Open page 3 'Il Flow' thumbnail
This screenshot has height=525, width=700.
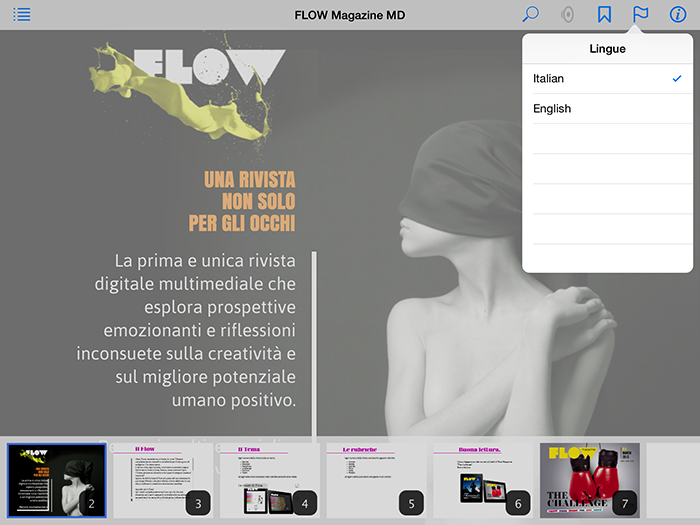(163, 480)
